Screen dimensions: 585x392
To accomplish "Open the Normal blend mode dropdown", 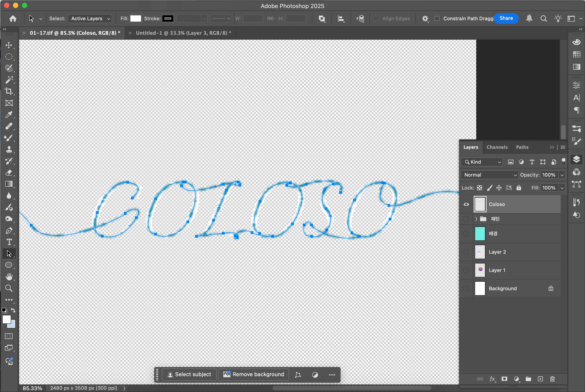I will [x=490, y=175].
